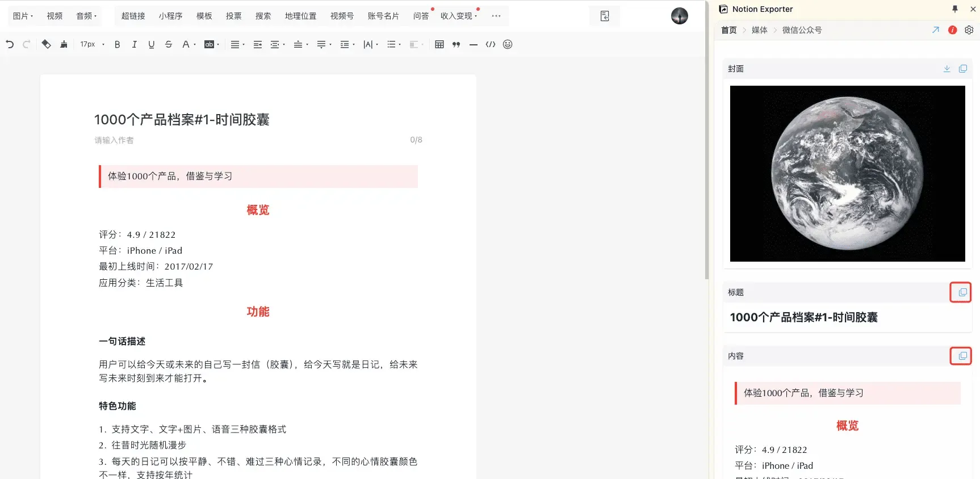Click the 视频号 option

pyautogui.click(x=342, y=16)
